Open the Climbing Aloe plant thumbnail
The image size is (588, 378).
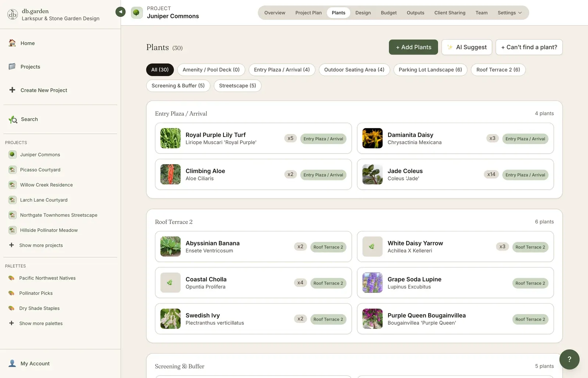tap(171, 174)
